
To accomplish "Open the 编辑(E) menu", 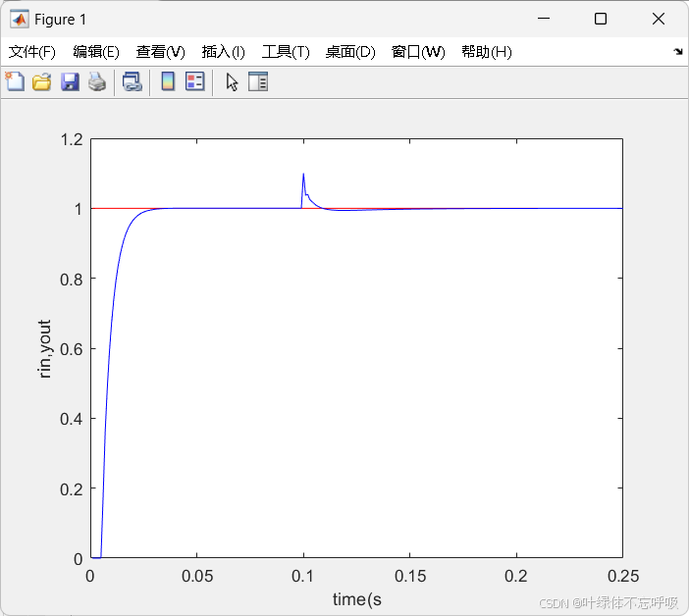I will 96,52.
